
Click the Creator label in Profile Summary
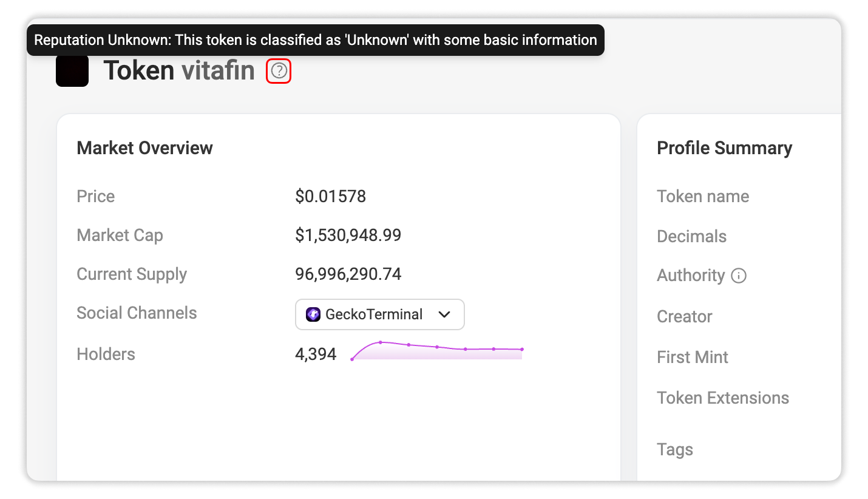pyautogui.click(x=684, y=317)
